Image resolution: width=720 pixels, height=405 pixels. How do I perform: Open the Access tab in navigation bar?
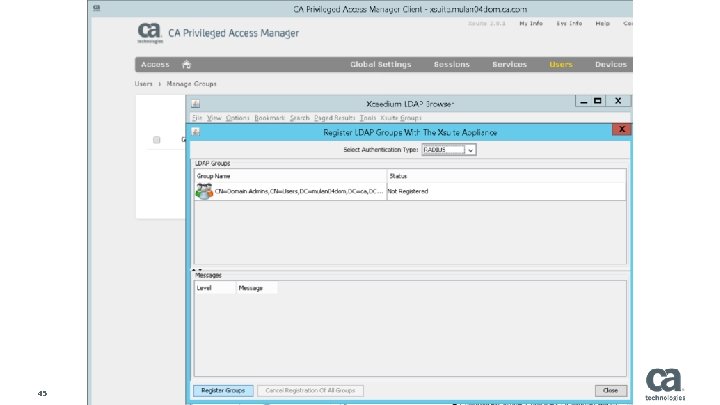[x=155, y=64]
